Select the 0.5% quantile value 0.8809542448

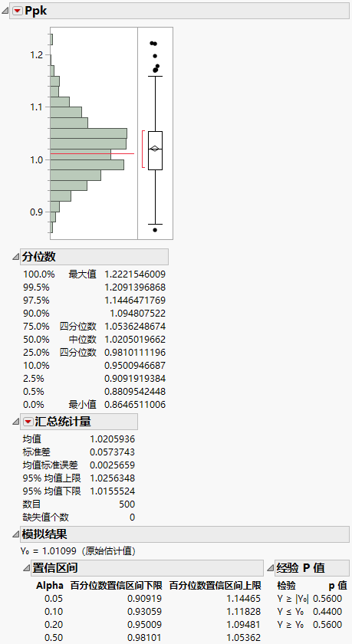coord(135,392)
